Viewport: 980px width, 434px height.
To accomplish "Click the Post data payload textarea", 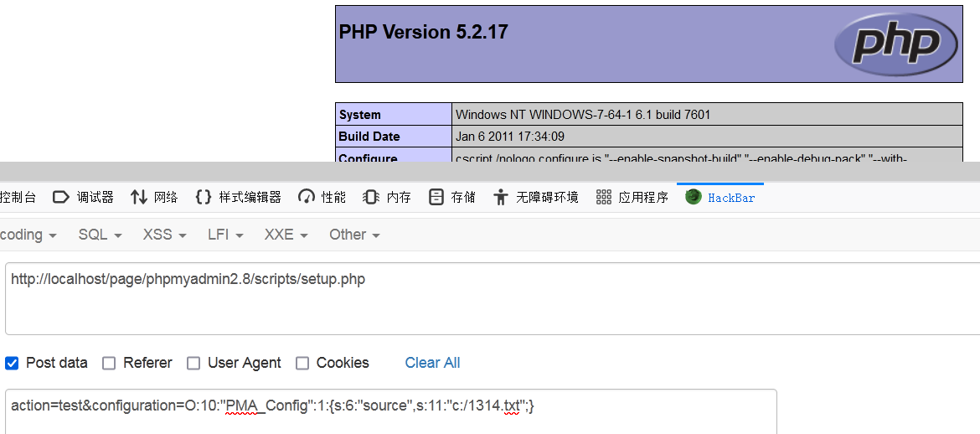I will [390, 411].
